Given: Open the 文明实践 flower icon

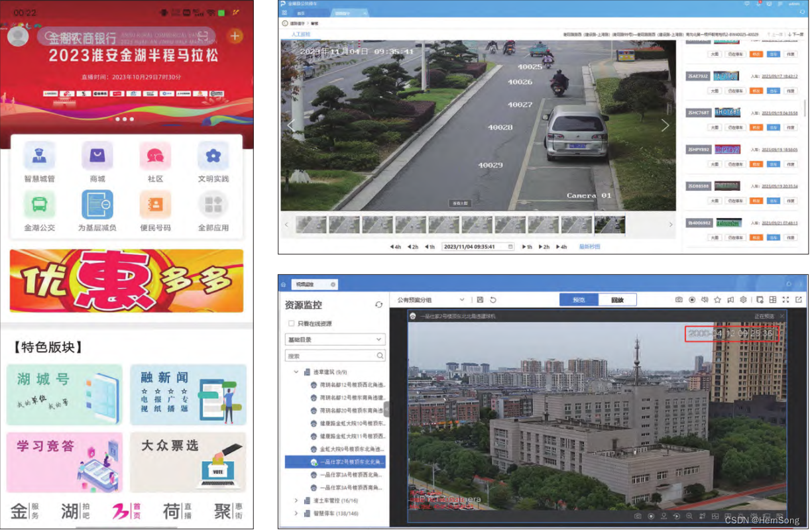Looking at the screenshot, I should click(213, 156).
